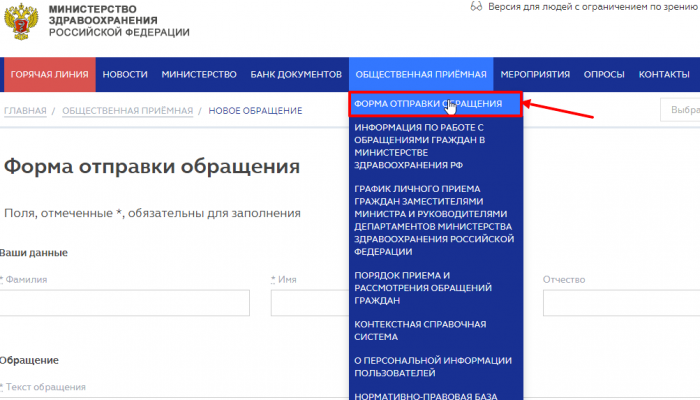Open the 'Выбра...' dropdown at right edge
This screenshot has width=700, height=400.
[680, 111]
